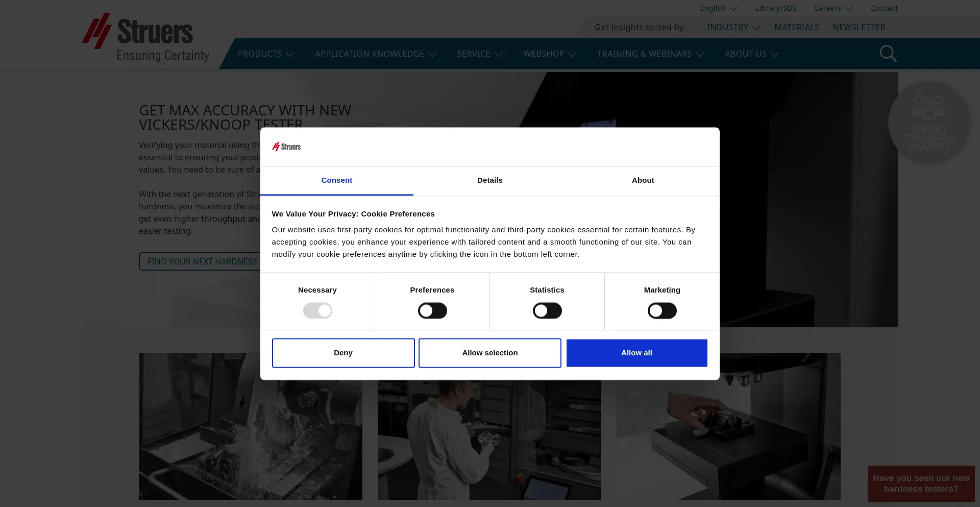Expand the Industry insights dropdown
The height and width of the screenshot is (507, 980).
pyautogui.click(x=733, y=28)
